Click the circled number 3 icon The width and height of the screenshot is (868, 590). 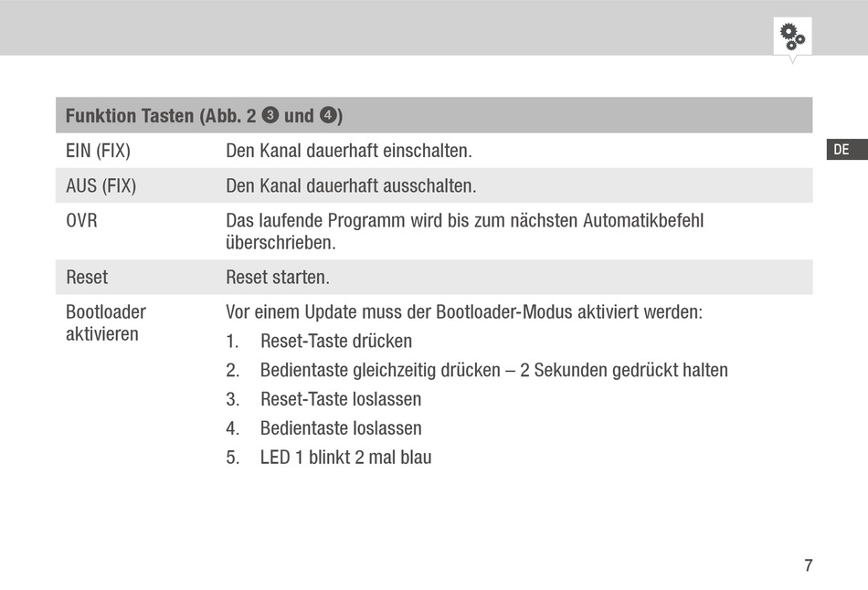270,115
